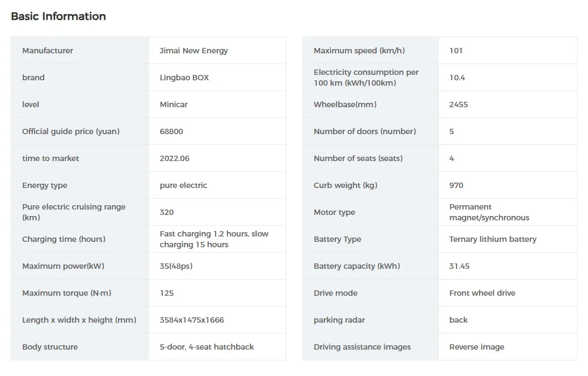Click the Jimai New Energy value

(x=193, y=51)
